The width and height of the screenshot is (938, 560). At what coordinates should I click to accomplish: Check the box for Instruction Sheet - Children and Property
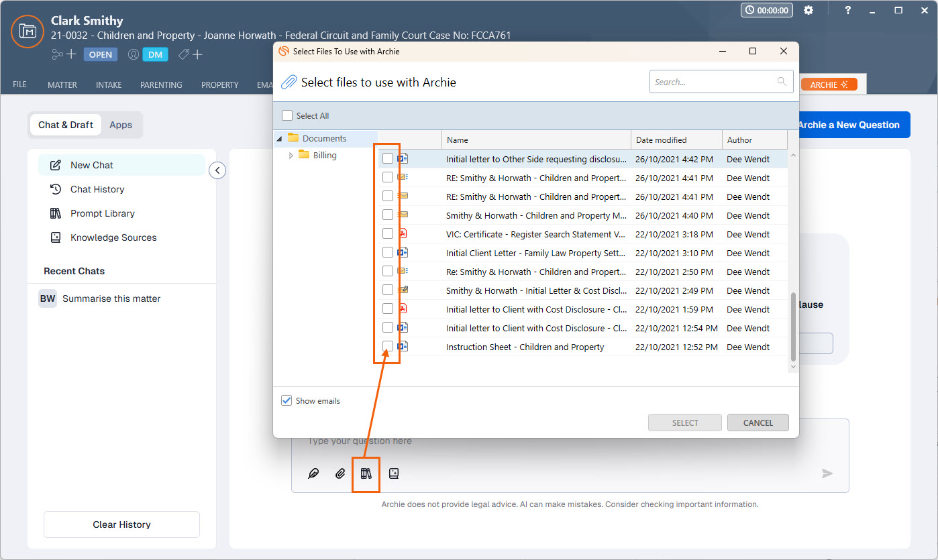tap(388, 347)
